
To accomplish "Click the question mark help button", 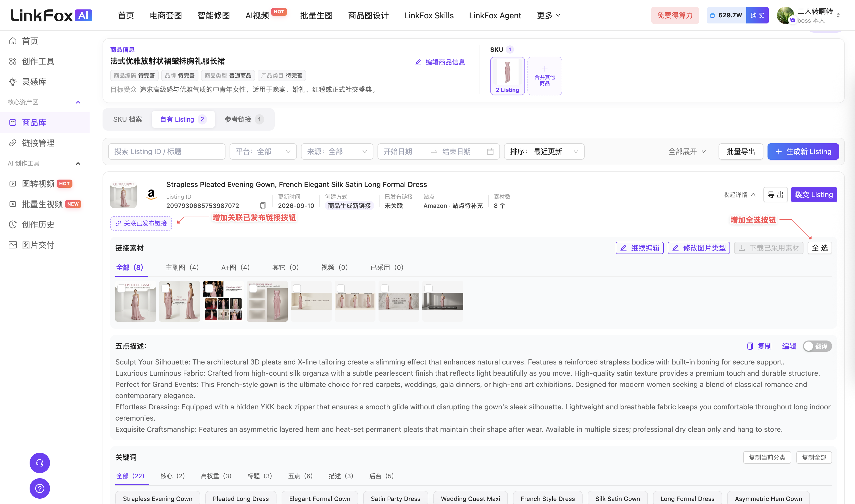I will pyautogui.click(x=40, y=488).
